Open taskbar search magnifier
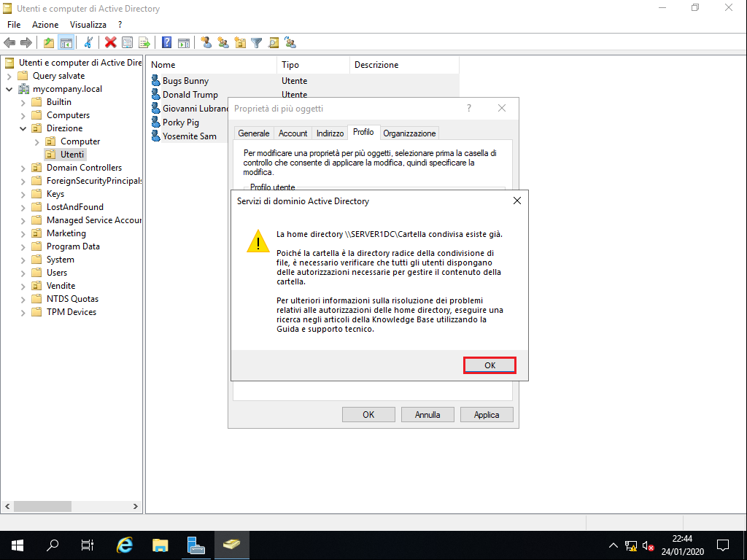 pyautogui.click(x=53, y=545)
